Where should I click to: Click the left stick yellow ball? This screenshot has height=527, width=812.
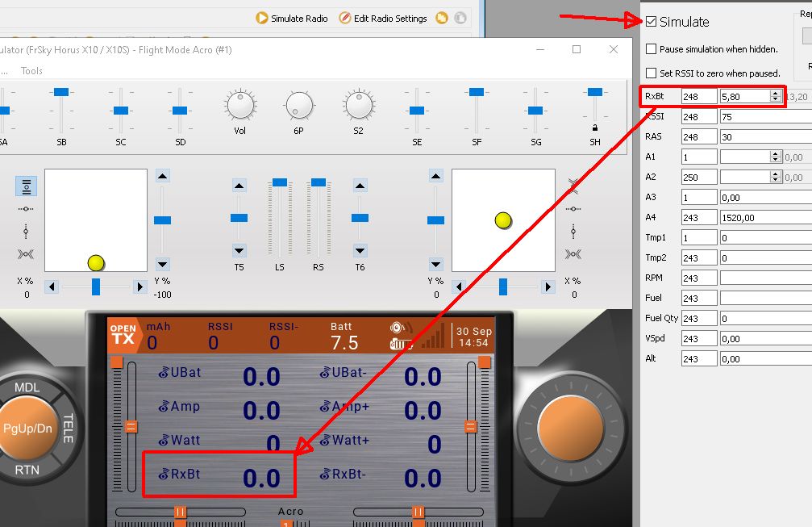(x=96, y=263)
